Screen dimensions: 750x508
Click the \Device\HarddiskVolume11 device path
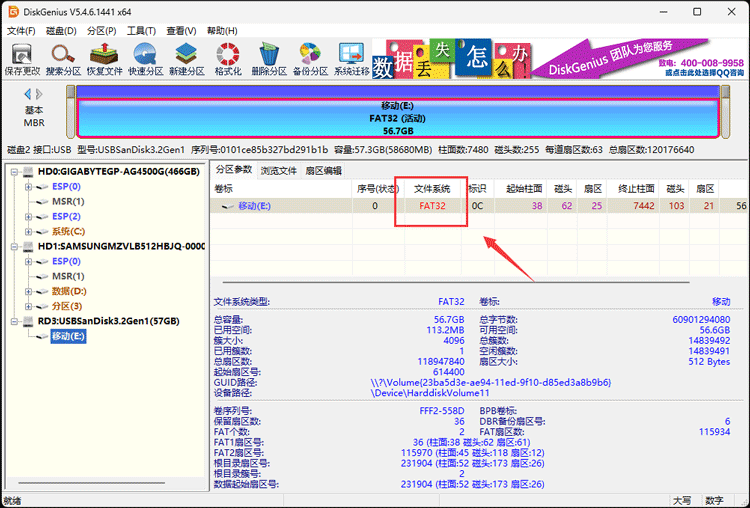pyautogui.click(x=430, y=393)
